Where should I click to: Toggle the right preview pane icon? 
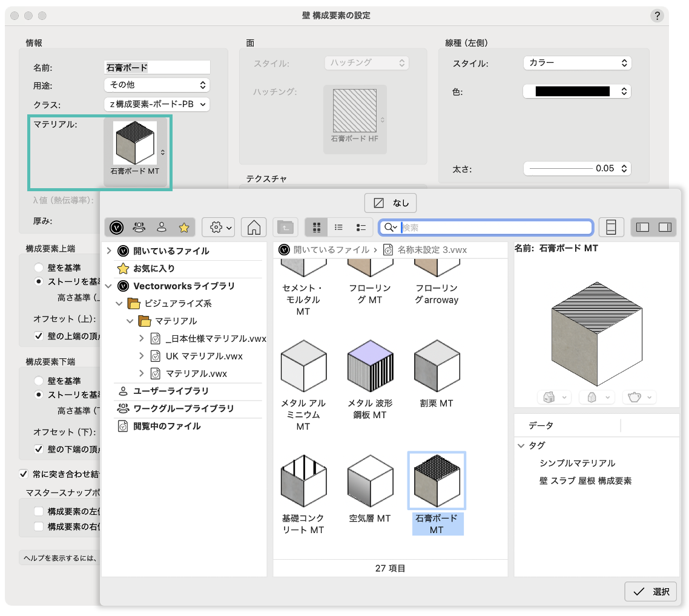[665, 228]
